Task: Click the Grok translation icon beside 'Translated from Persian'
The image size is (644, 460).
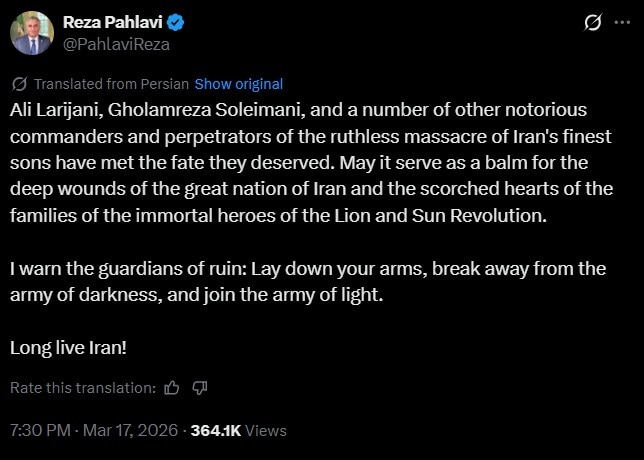Action: coord(20,84)
